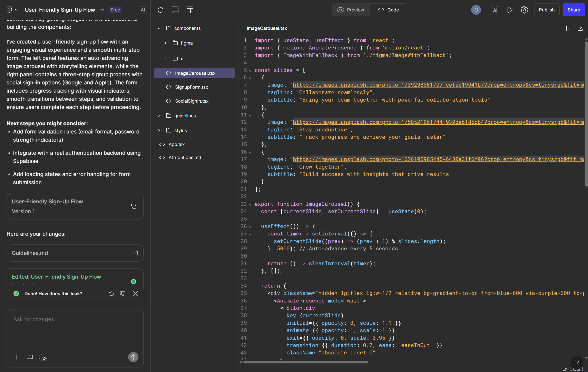Viewport: 588px width, 372px height.
Task: Click the Free plan badge
Action: click(x=115, y=10)
